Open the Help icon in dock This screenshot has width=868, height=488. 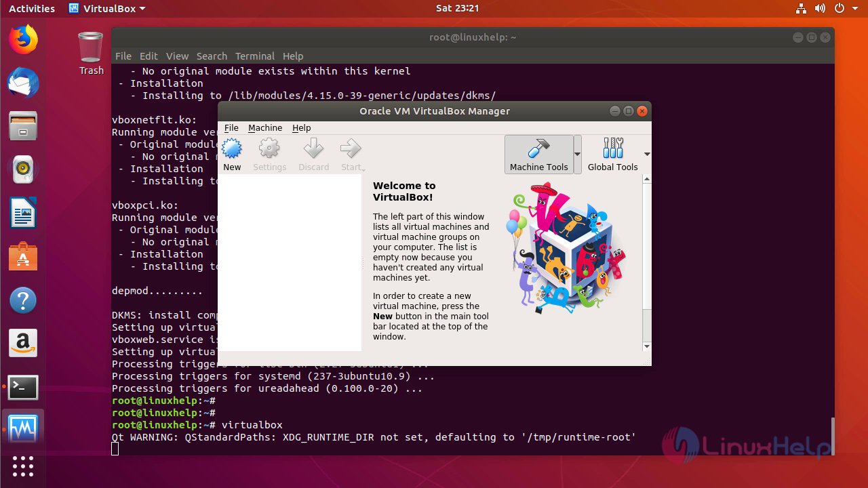[23, 300]
